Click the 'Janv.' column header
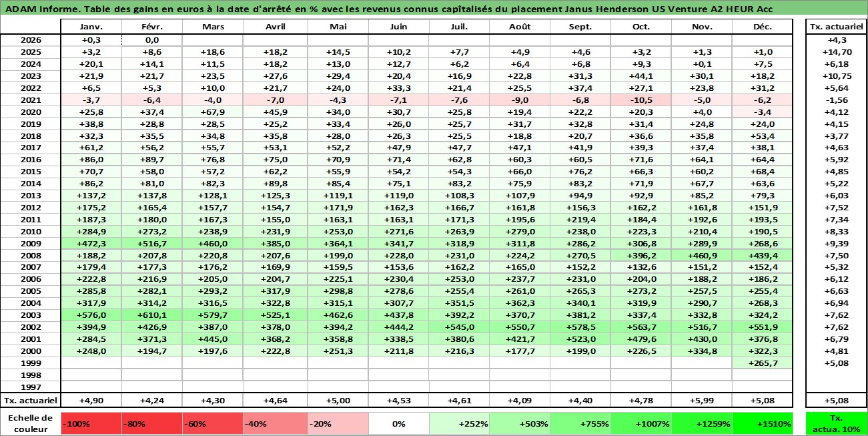 point(91,27)
